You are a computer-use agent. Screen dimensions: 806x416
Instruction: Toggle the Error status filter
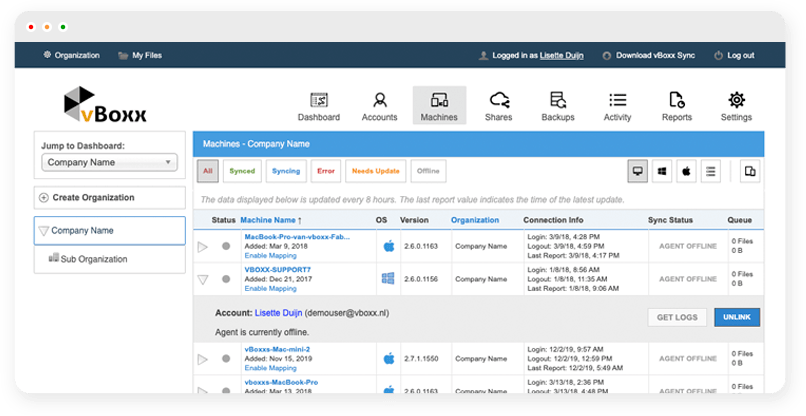326,171
